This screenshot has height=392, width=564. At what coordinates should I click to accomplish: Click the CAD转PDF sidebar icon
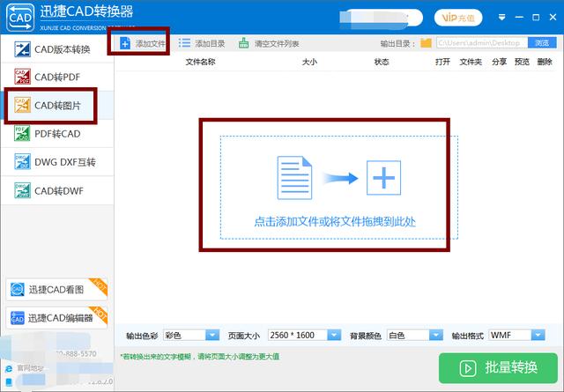pos(22,77)
